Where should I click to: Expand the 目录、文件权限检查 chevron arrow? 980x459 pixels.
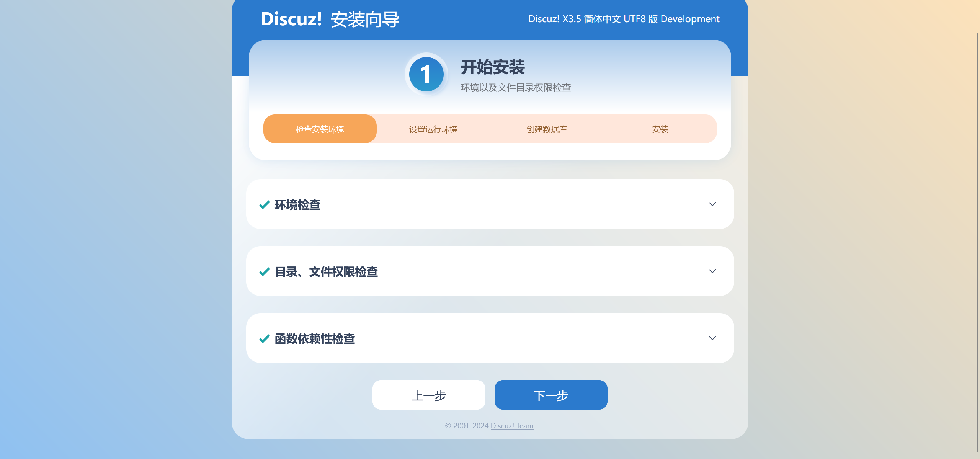(712, 271)
